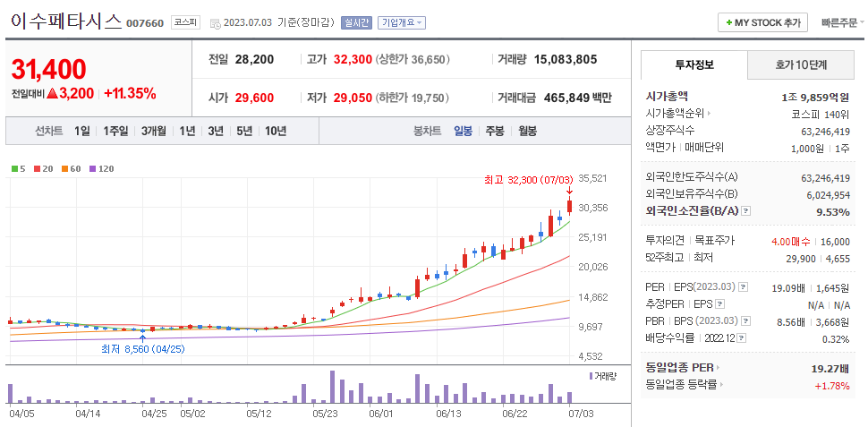Click the 19.27배 industry PER value
This screenshot has height=427, width=868.
pos(830,368)
